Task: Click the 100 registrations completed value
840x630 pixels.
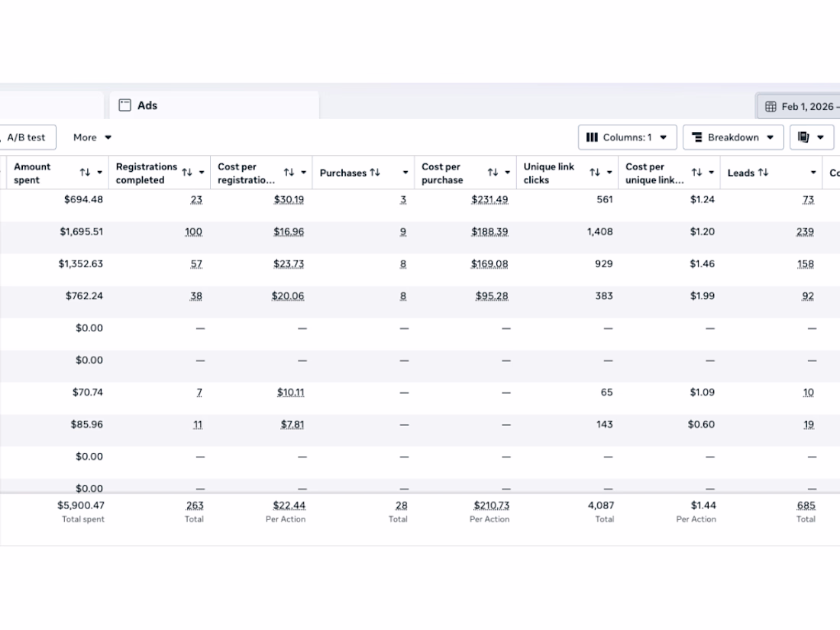Action: pos(194,231)
